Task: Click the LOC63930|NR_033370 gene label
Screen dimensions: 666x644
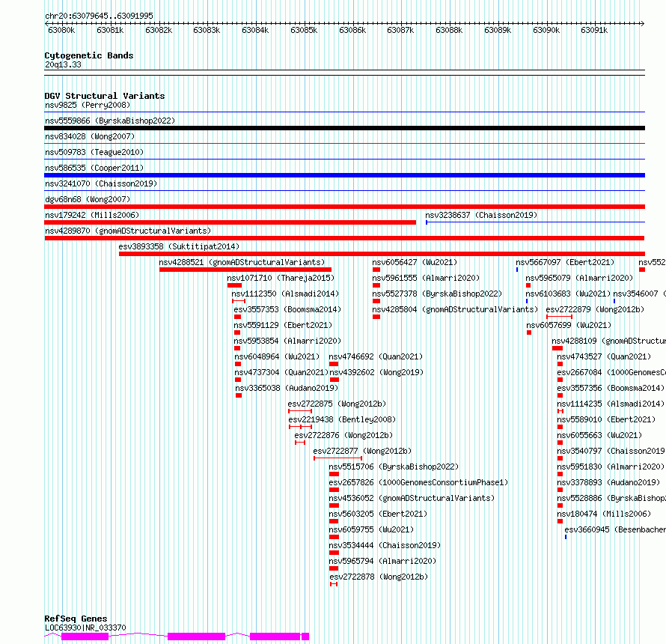Action: click(x=85, y=628)
